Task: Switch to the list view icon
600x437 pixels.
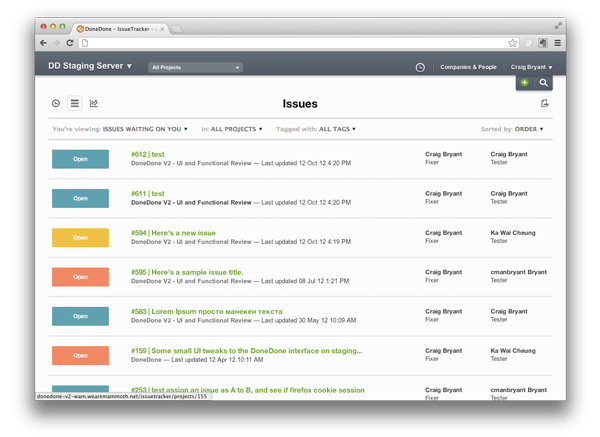Action: tap(74, 103)
